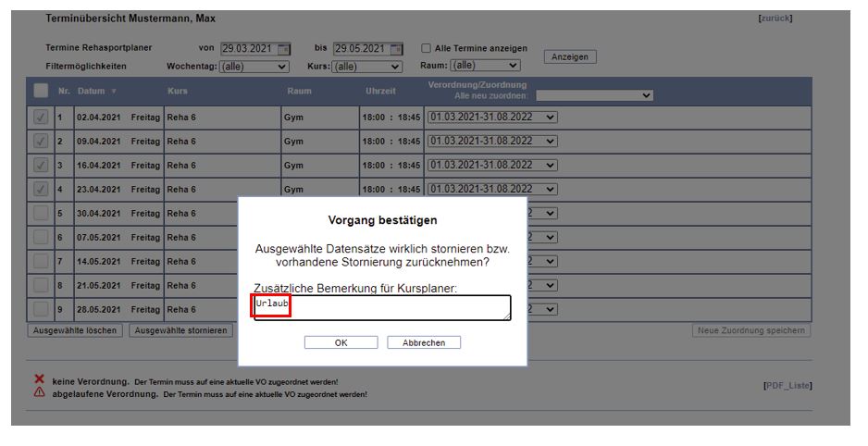Click the warning triangle 'abgelaufene Verordnung' icon
Screen dimensions: 868x446
[39, 392]
